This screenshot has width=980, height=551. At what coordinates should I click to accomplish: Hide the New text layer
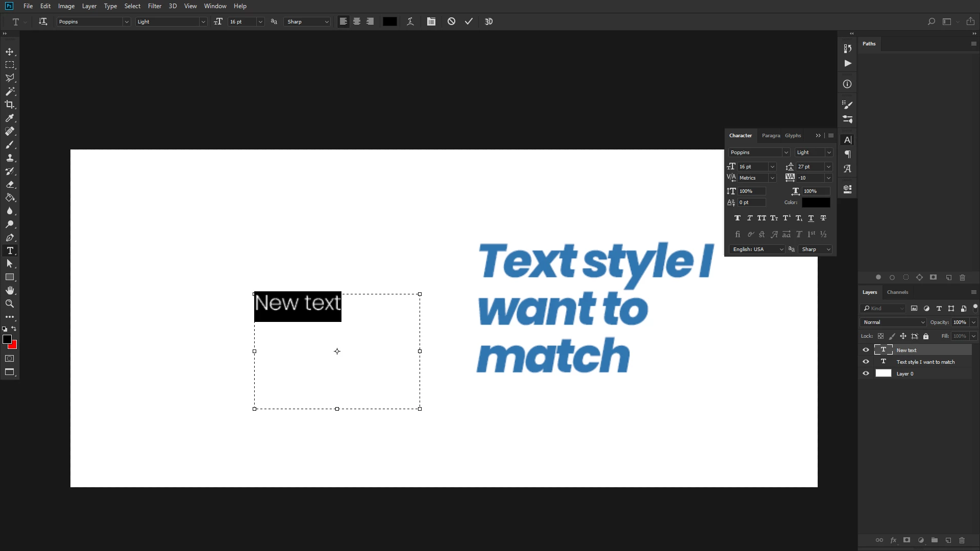point(866,350)
